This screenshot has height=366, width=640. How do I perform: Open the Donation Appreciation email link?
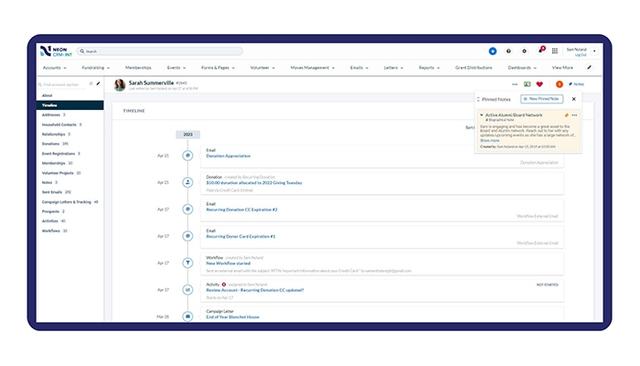(228, 156)
